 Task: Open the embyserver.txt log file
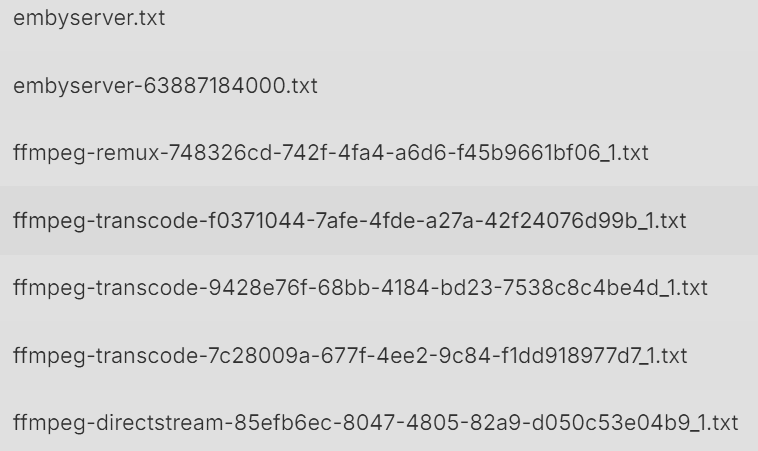pyautogui.click(x=379, y=18)
